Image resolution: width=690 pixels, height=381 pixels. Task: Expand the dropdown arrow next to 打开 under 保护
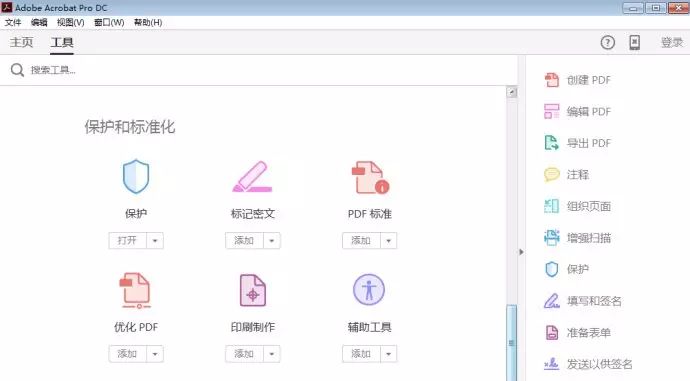(x=155, y=241)
